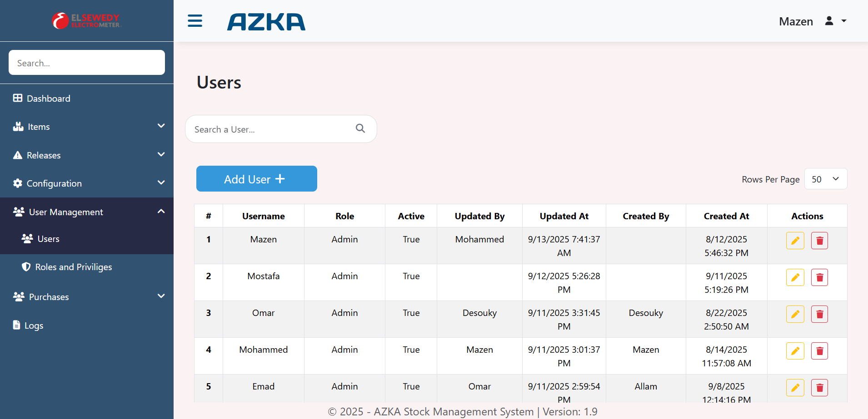Edit user Emad with pencil icon
The image size is (868, 419).
pos(795,388)
